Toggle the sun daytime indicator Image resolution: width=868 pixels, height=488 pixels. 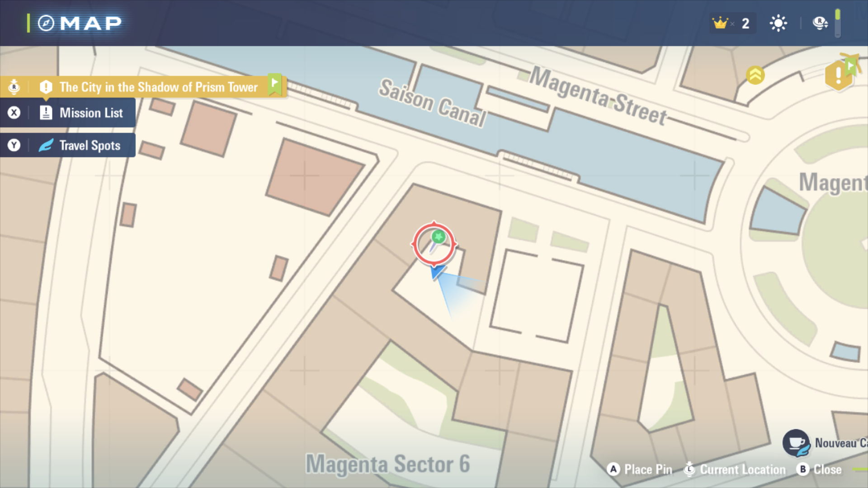778,23
